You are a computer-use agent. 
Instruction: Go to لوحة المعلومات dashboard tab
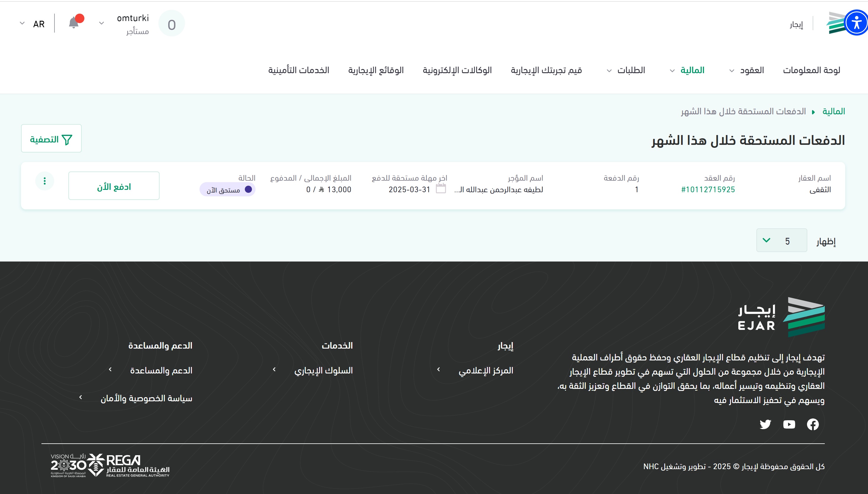click(x=811, y=70)
